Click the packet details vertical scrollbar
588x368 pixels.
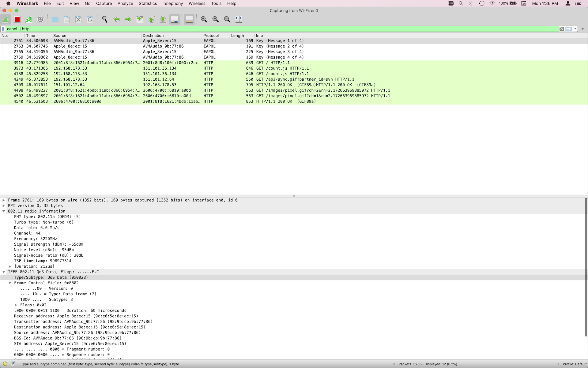586,267
